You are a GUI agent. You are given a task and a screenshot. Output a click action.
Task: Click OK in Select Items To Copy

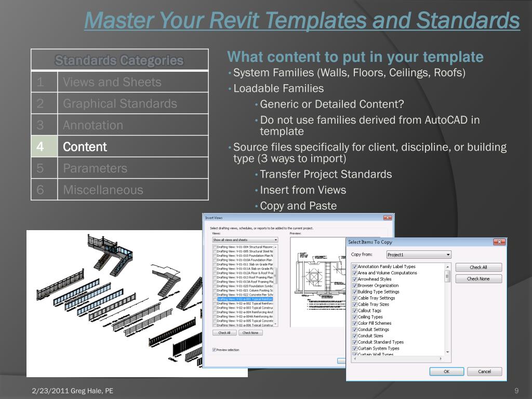coord(446,371)
